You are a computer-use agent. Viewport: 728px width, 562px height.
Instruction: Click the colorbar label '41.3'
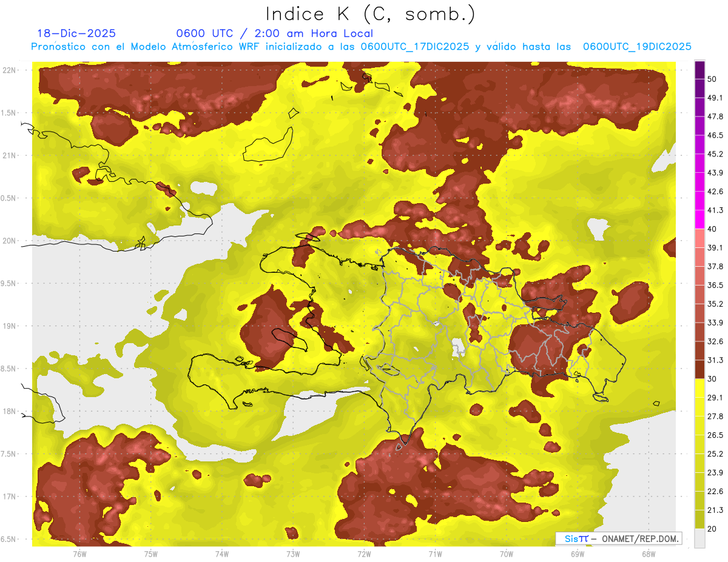(x=715, y=210)
